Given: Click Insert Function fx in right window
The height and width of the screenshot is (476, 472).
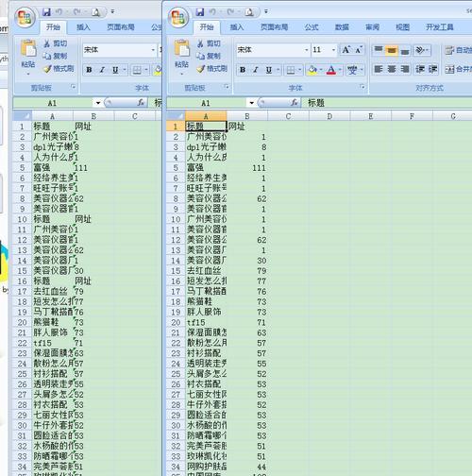Looking at the screenshot, I should tap(295, 103).
